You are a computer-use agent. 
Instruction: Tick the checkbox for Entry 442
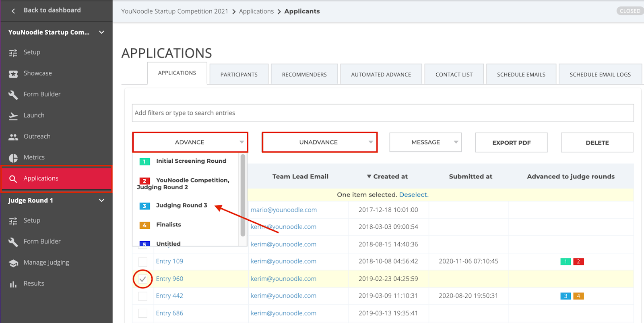point(143,296)
